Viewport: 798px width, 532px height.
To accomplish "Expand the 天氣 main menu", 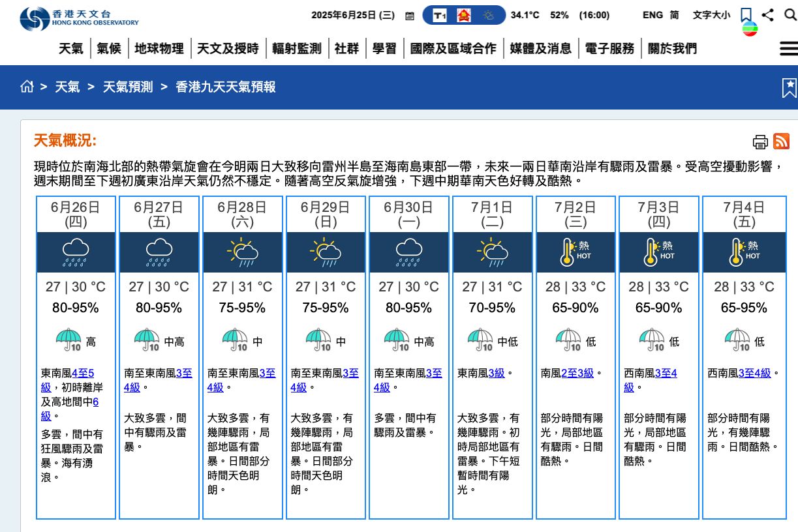I will 71,48.
